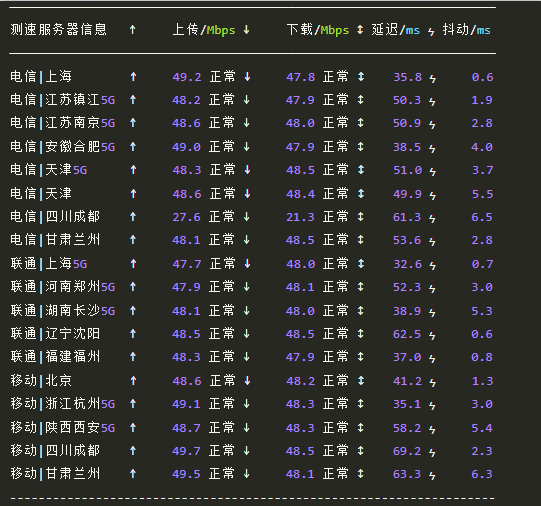Select the 电信|江苏镇江5G server name
This screenshot has width=541, height=506.
click(62, 100)
